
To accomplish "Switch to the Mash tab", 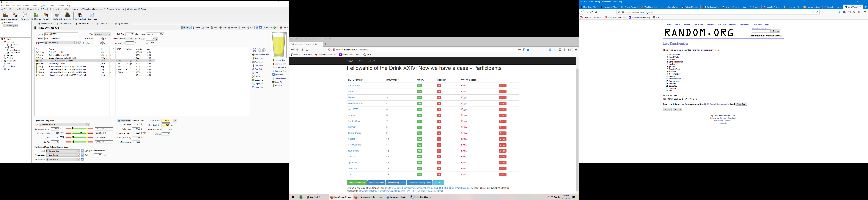I will pos(214,28).
